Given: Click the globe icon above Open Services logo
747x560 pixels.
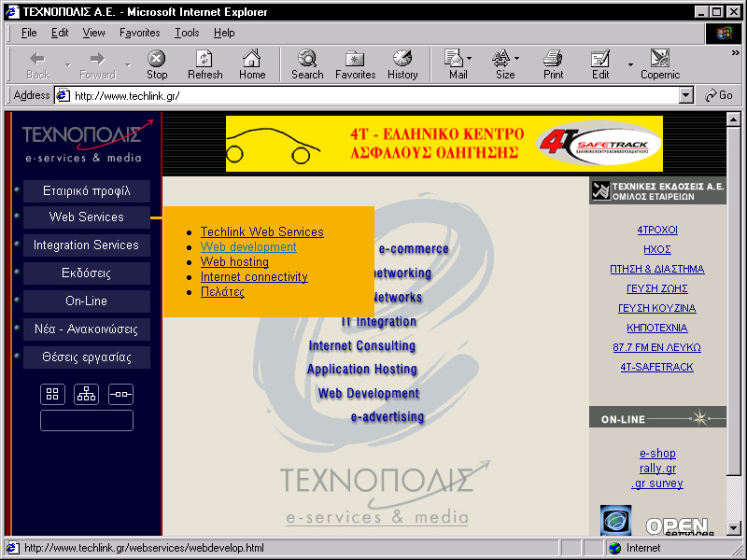Looking at the screenshot, I should click(x=615, y=520).
